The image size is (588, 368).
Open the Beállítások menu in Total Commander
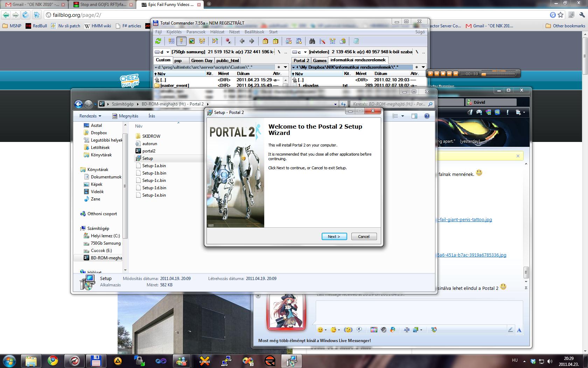tap(254, 32)
